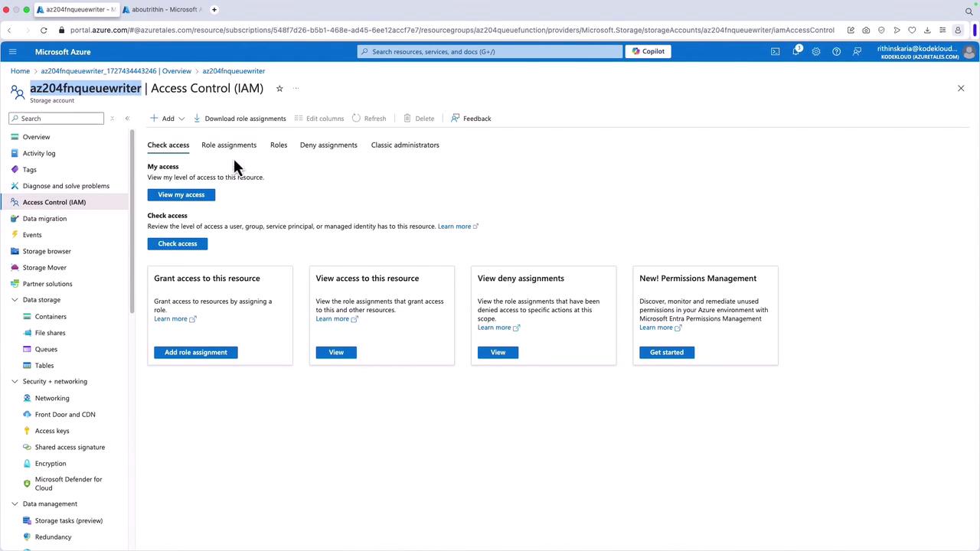Click View under View deny assignments

[x=498, y=352]
